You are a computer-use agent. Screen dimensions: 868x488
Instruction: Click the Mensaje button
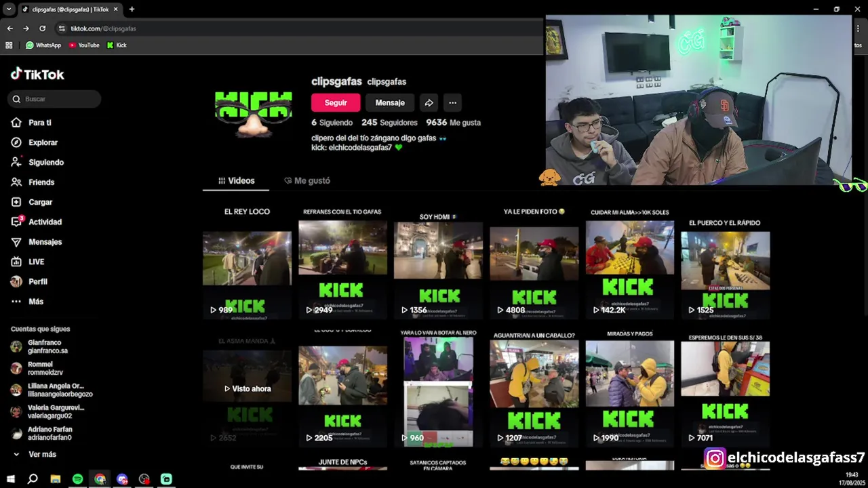[390, 103]
